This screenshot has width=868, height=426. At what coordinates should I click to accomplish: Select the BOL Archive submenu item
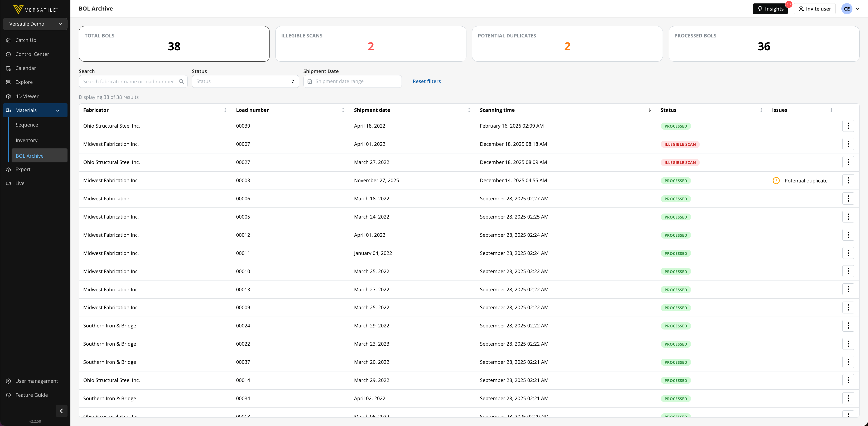coord(40,156)
